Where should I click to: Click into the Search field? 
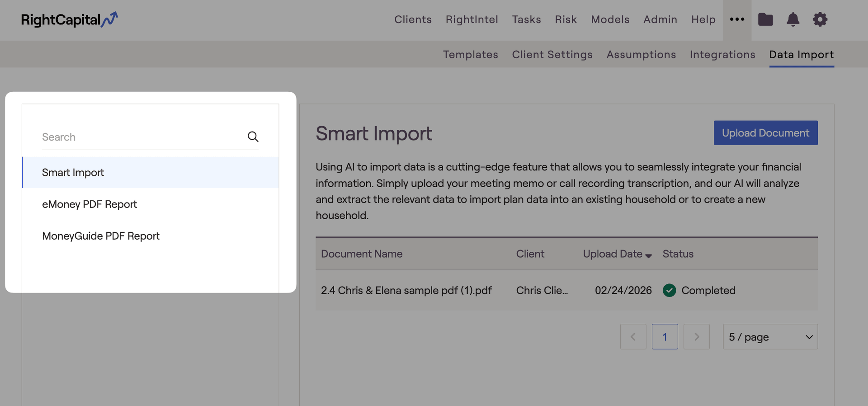tap(140, 137)
